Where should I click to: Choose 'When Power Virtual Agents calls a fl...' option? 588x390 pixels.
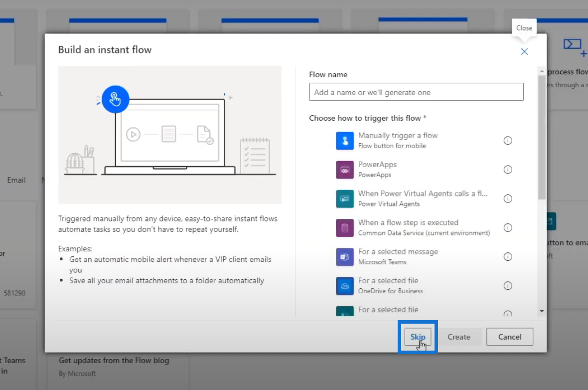pyautogui.click(x=423, y=194)
